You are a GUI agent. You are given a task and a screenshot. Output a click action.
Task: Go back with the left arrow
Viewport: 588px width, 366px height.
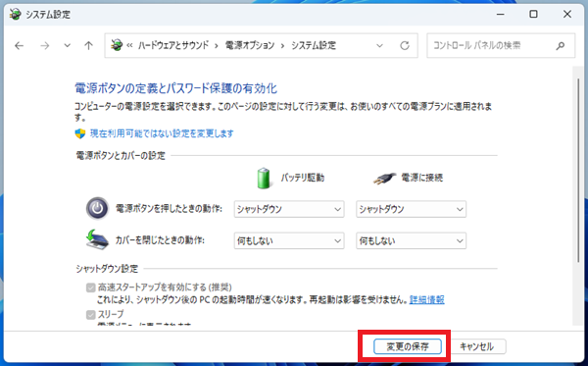point(20,46)
